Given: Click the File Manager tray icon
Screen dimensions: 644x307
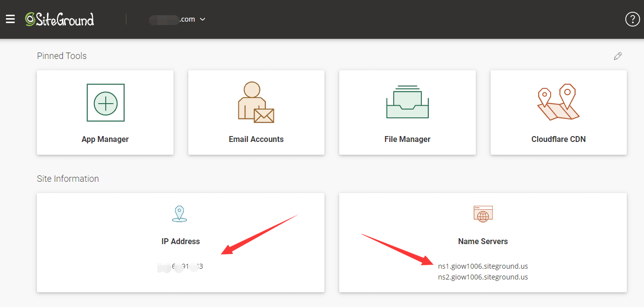Looking at the screenshot, I should coord(407,102).
